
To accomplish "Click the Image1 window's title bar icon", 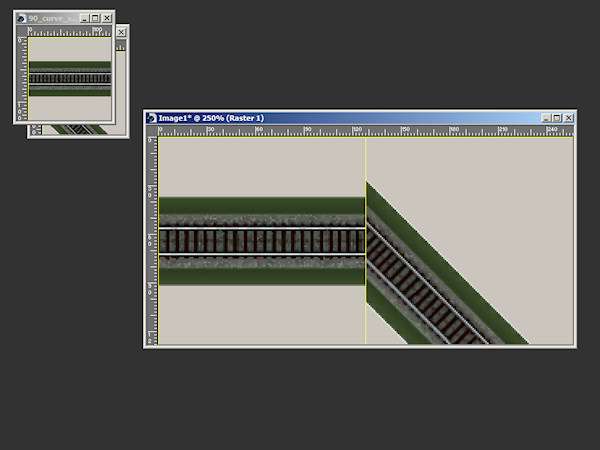I will pos(153,117).
